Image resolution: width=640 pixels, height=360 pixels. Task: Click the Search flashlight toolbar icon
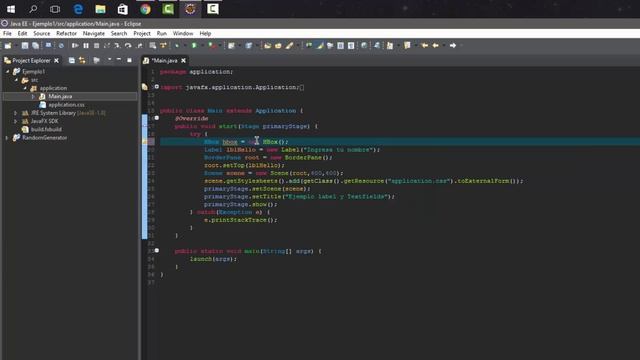coord(289,46)
